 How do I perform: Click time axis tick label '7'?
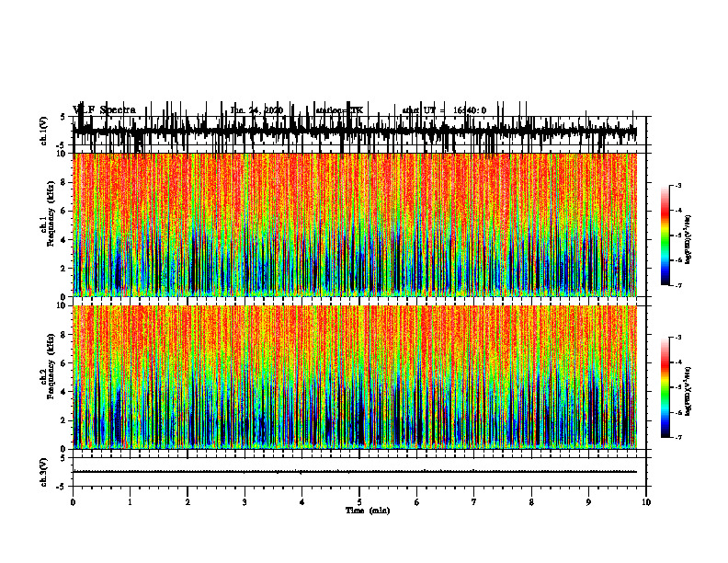[x=474, y=502]
